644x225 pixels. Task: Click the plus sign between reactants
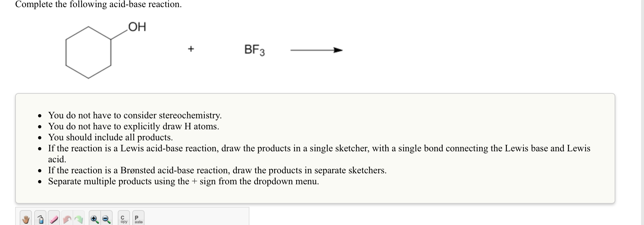point(191,48)
